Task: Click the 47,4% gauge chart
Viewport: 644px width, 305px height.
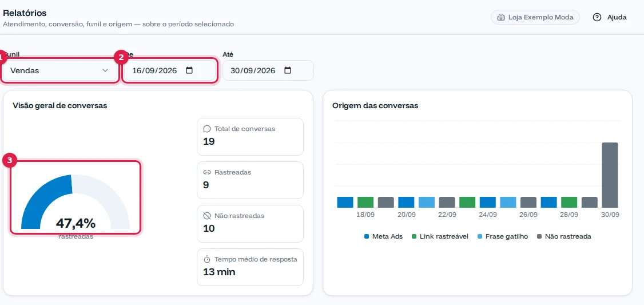Action: point(75,201)
